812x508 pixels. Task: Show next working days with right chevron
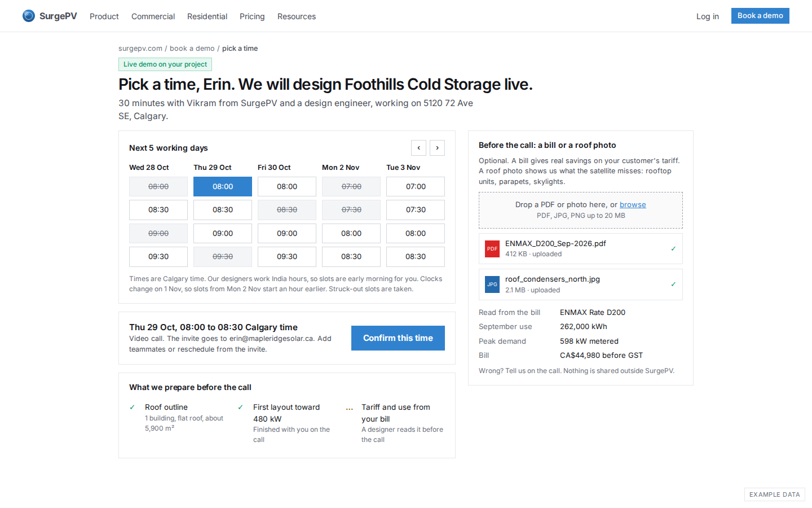point(437,148)
